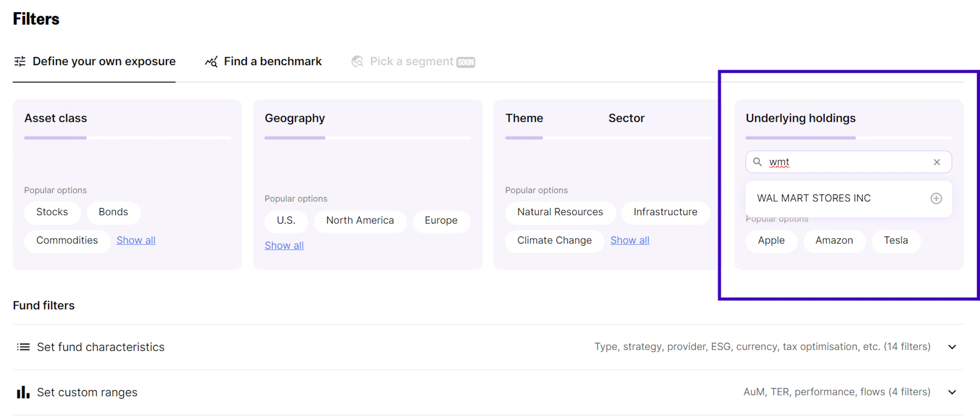Screen dimensions: 980x420
Task: Click the Pick a segment globe icon
Action: point(357,61)
